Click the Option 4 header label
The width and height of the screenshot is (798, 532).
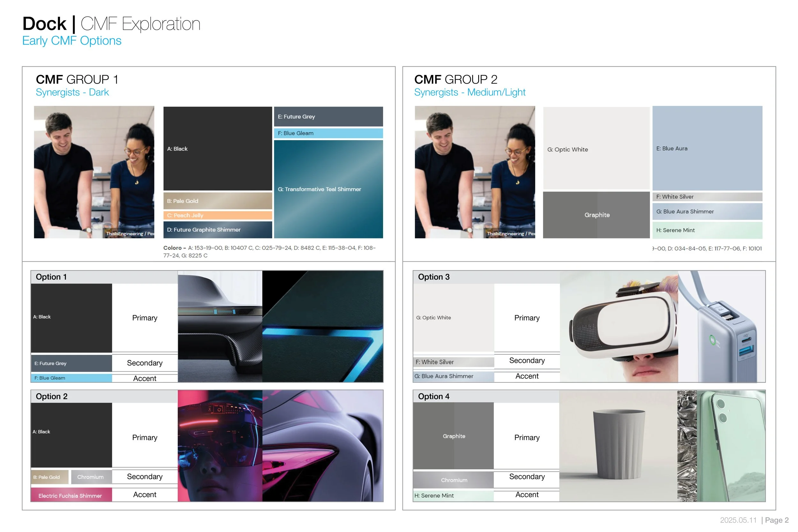click(433, 396)
